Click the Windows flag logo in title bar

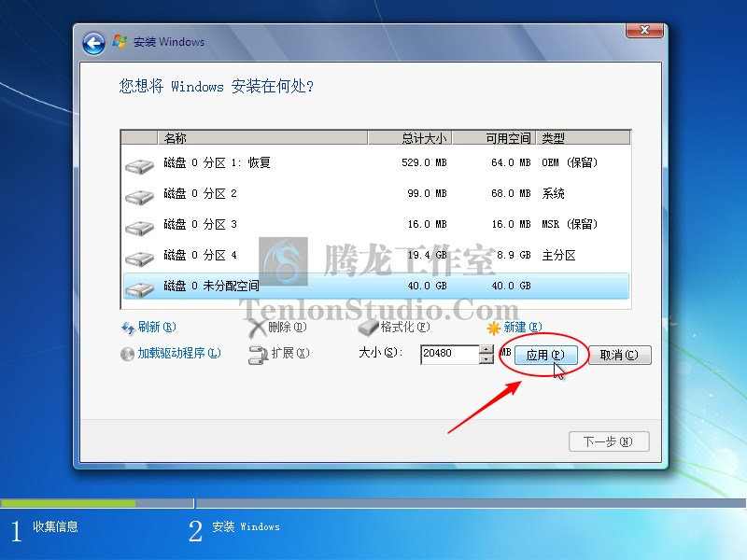[x=120, y=41]
